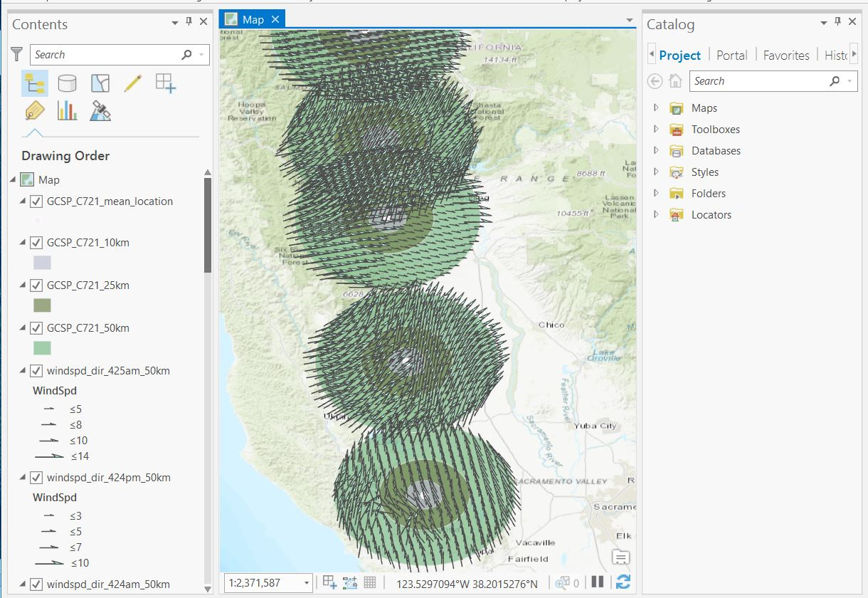The height and width of the screenshot is (598, 868).
Task: Click GCSP_C721_50km green symbol swatch
Action: (42, 348)
